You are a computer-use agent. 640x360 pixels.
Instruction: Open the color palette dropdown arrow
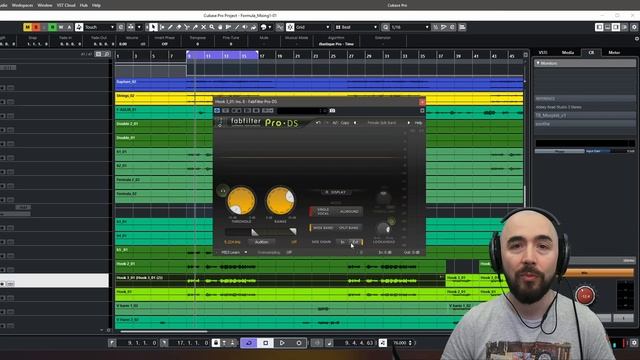(270, 27)
